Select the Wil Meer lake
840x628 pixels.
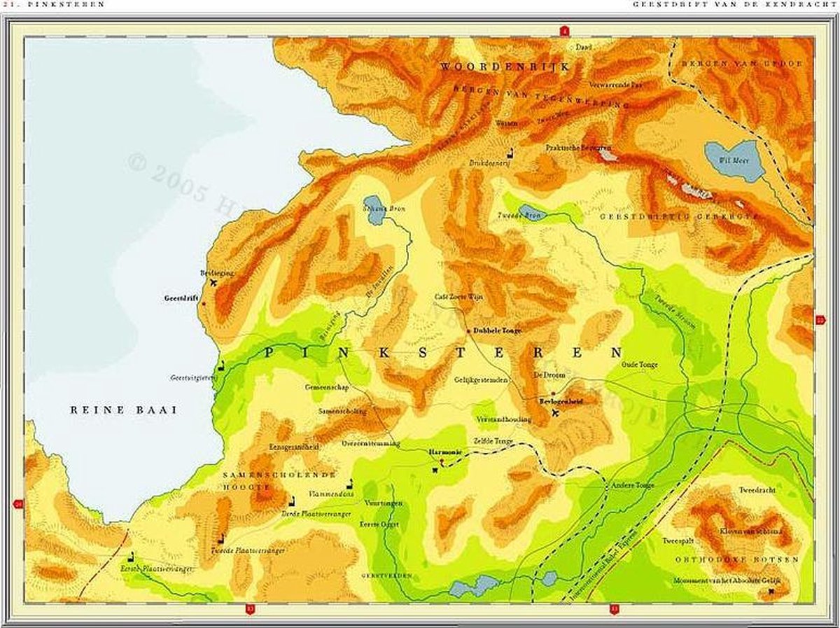click(734, 160)
